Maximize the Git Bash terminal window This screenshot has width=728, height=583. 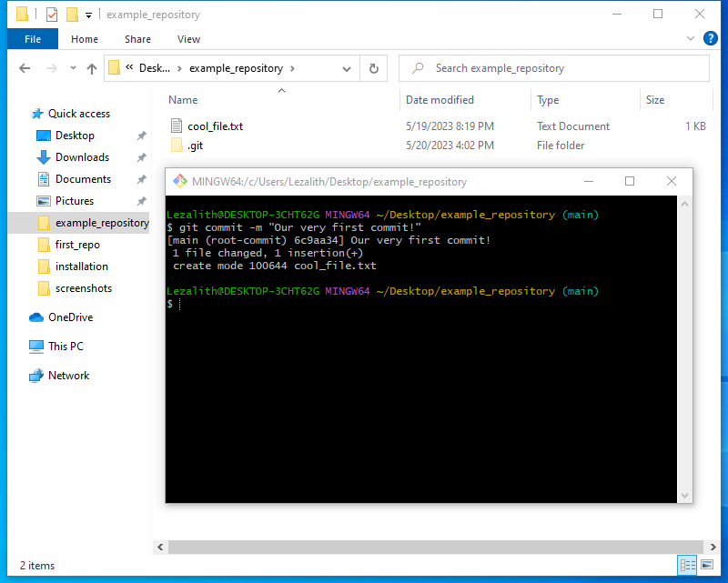coord(630,181)
